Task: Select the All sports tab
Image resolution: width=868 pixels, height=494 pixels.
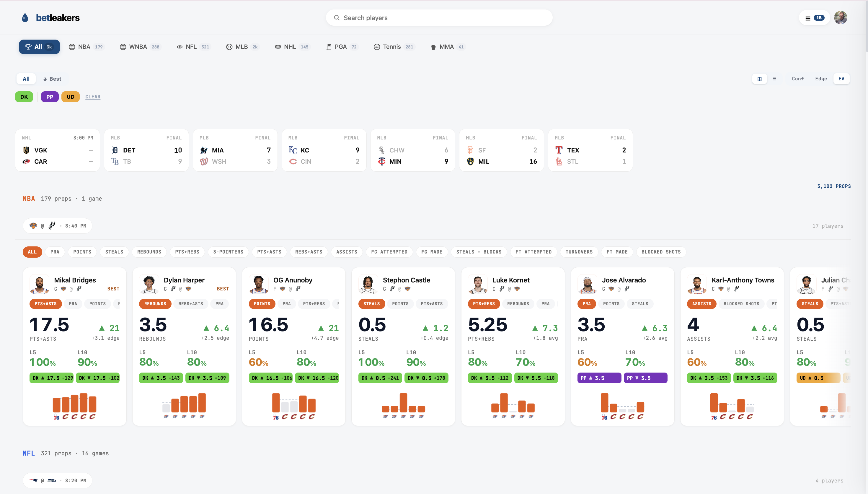Action: point(39,47)
